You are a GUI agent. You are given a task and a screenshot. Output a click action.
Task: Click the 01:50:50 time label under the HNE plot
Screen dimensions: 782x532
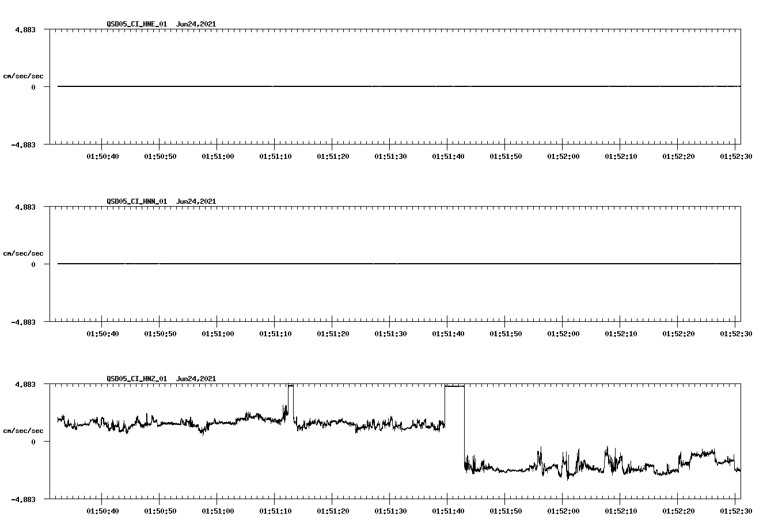160,156
